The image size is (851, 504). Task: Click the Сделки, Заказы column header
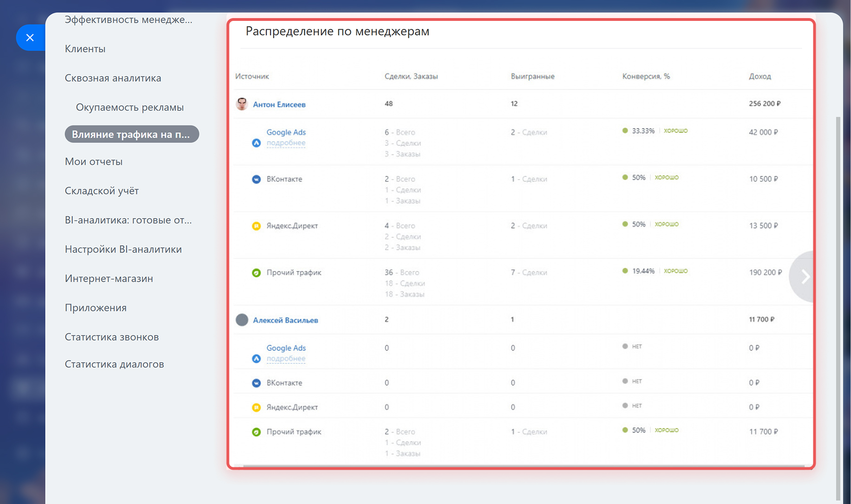tap(411, 76)
